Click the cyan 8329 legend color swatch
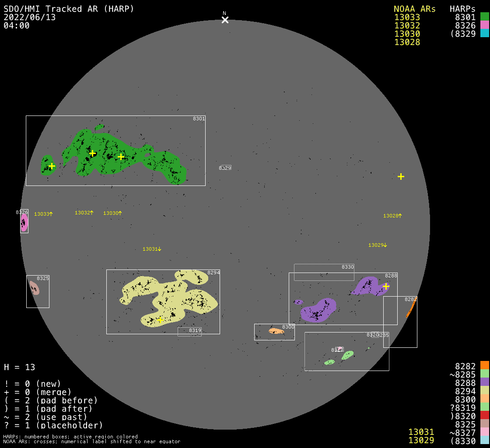This screenshot has height=448, width=490. (484, 33)
